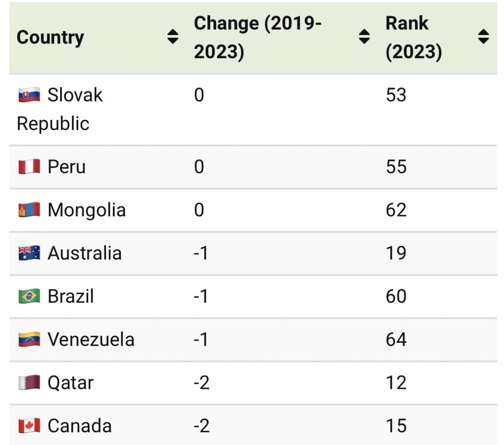Viewport: 504px width, 445px height.
Task: Click the Venezuela country name
Action: coord(91,340)
